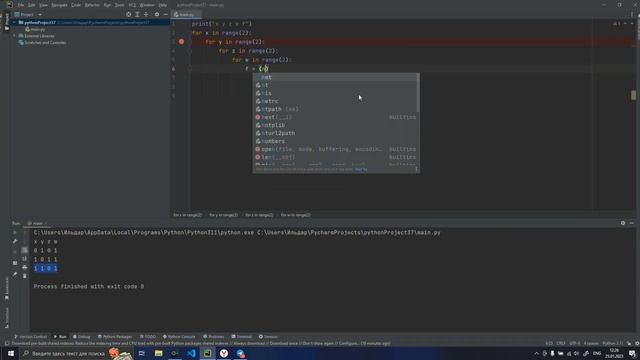Open Project panel settings gear
Viewport: 640px width, 360px height.
click(157, 14)
